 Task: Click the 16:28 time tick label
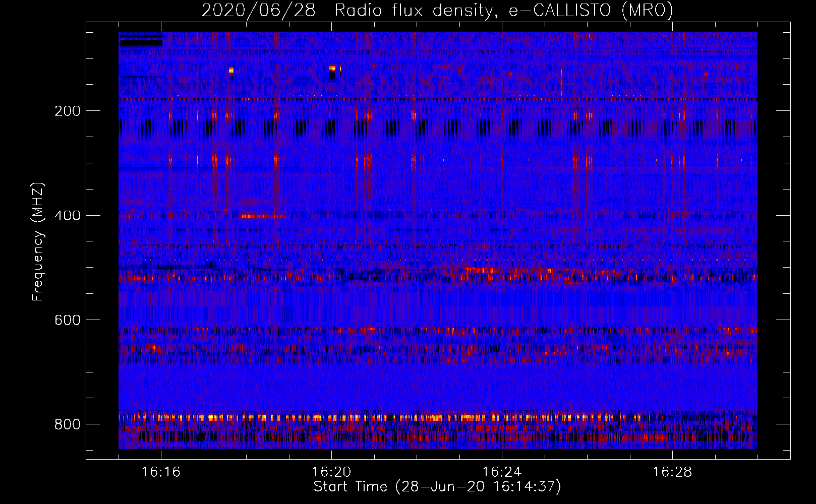[672, 472]
